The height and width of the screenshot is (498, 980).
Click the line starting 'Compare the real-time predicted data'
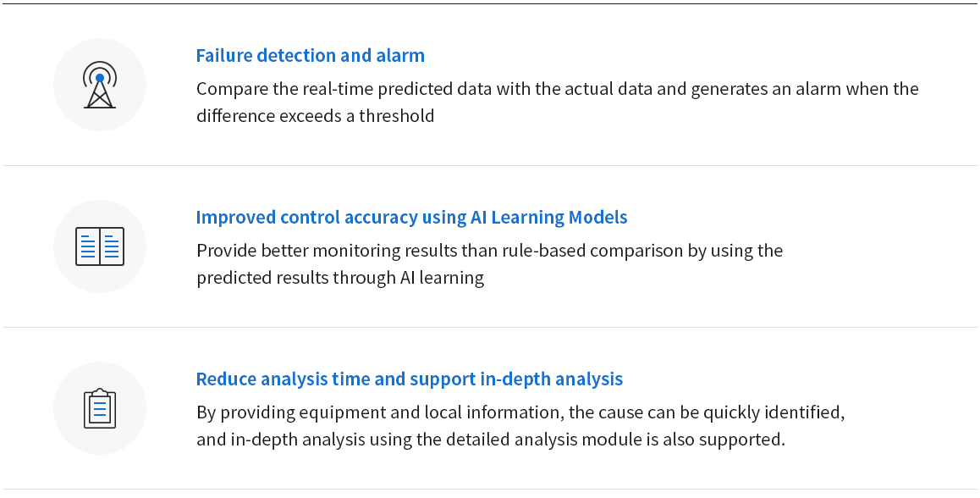[558, 89]
